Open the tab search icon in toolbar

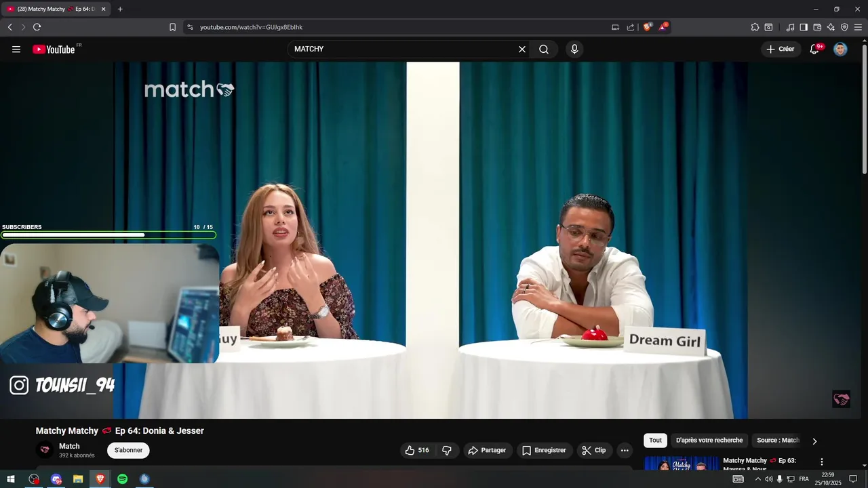coord(768,27)
